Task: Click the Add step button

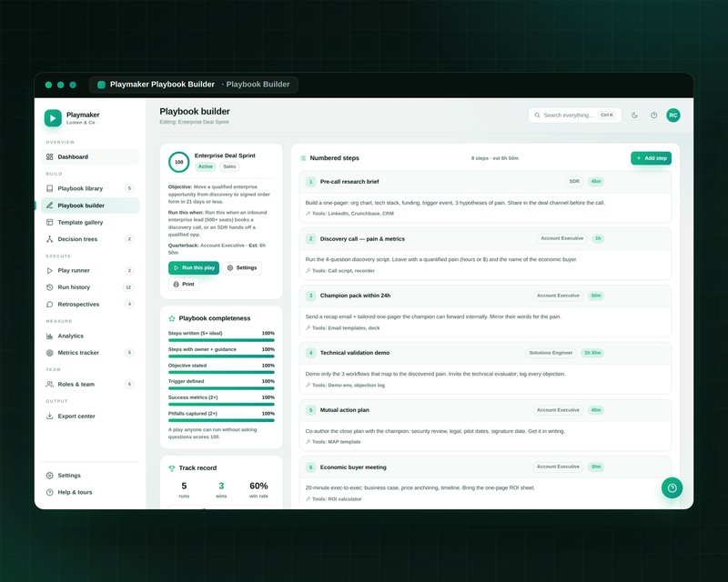Action: pyautogui.click(x=651, y=158)
